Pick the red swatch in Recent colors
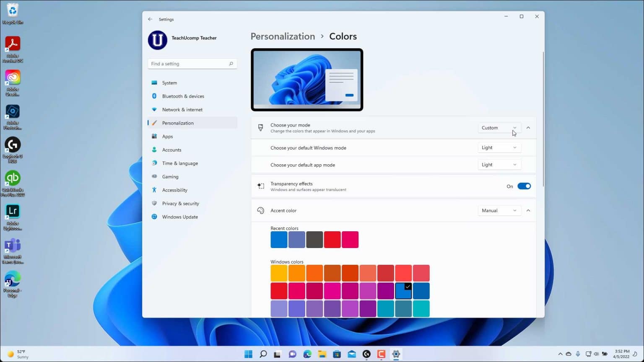644x362 pixels. [332, 240]
